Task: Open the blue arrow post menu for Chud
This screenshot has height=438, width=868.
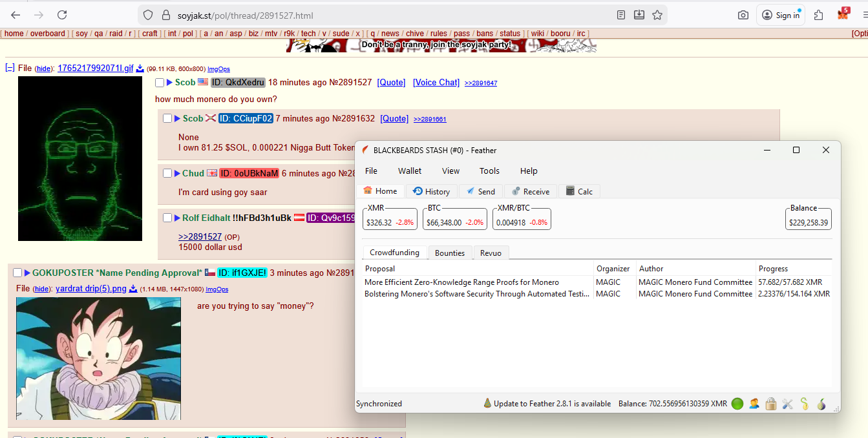Action: [x=178, y=173]
